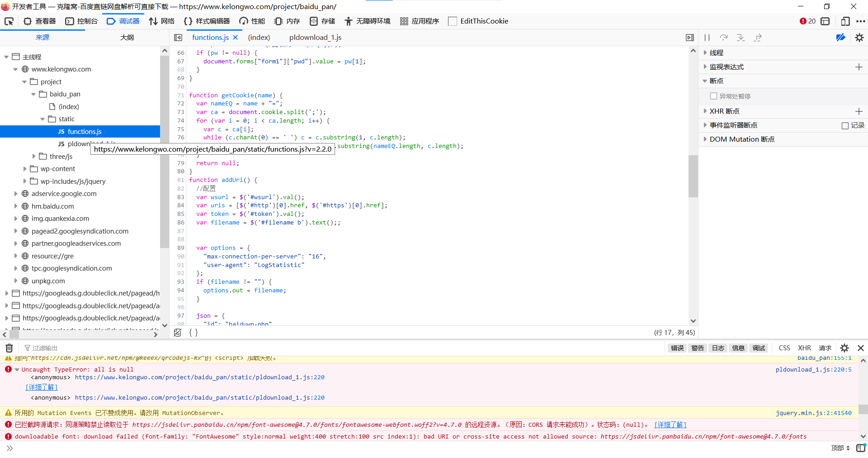Click the pldownload_1.js:220 error link
This screenshot has width=868, height=458.
813,370
